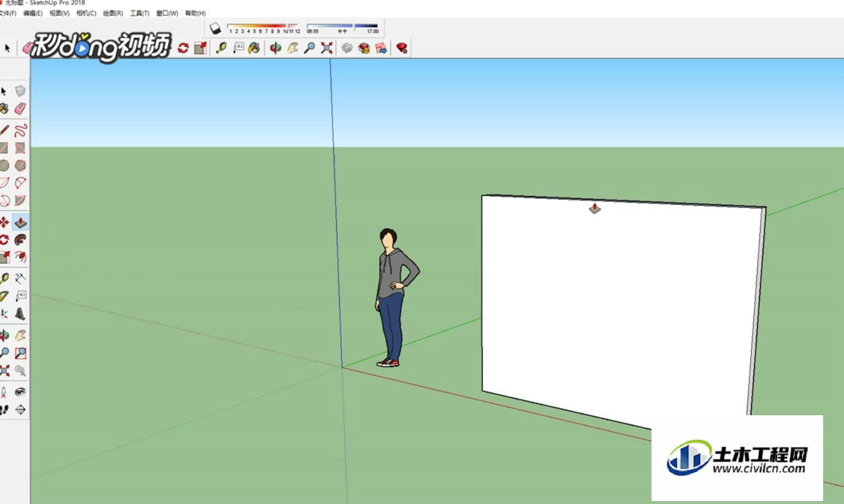Select the 3D Text tool

point(20,314)
